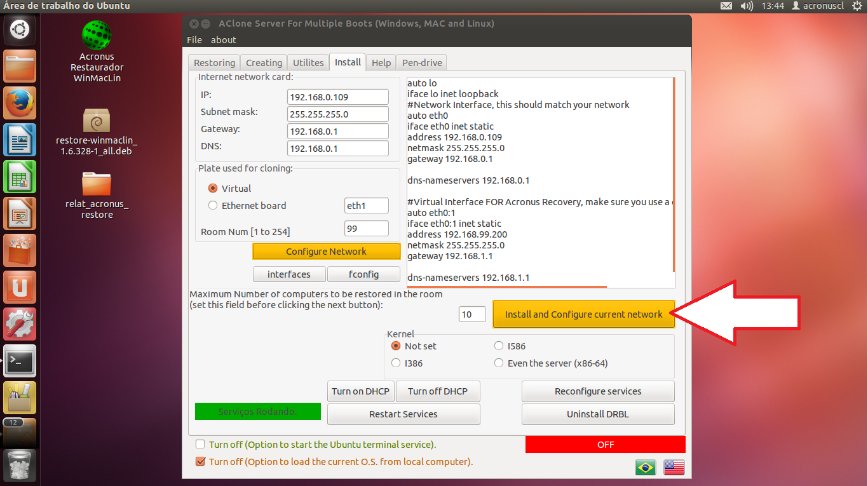Switch to the Creating tab
This screenshot has width=868, height=486.
(x=264, y=62)
